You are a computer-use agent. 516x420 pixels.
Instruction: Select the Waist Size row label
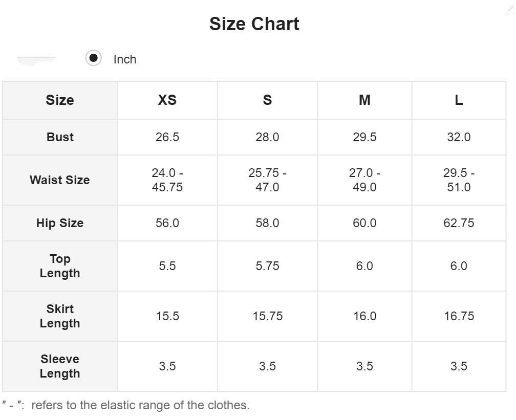(x=59, y=180)
